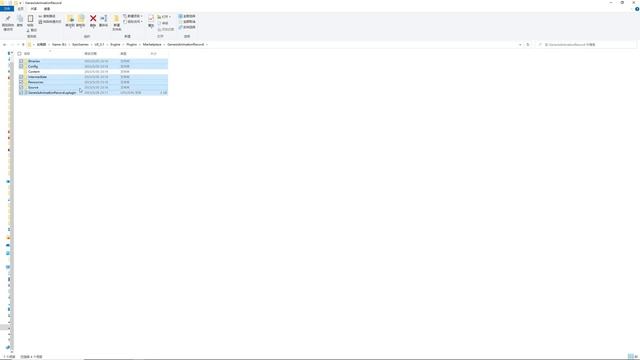This screenshot has width=640, height=360.
Task: Toggle checkbox for Source folder
Action: [x=21, y=87]
